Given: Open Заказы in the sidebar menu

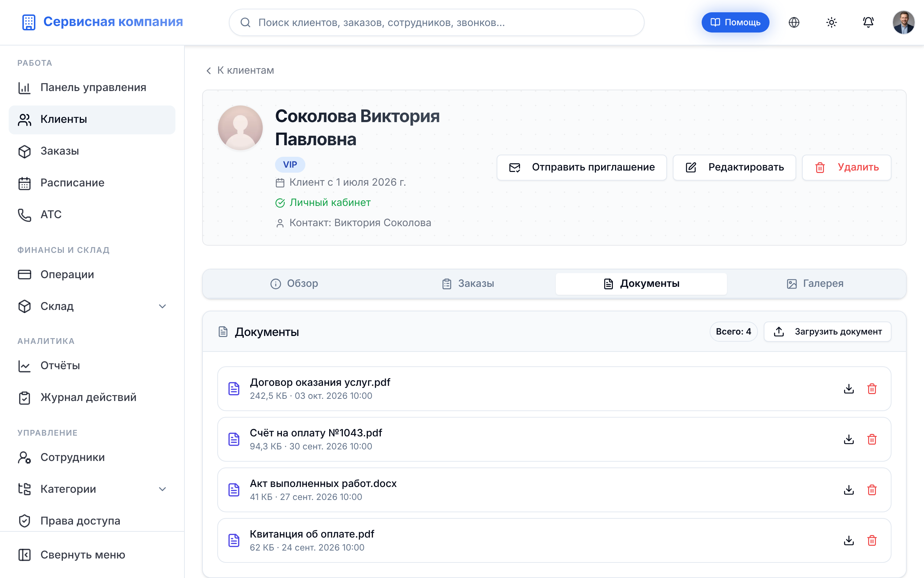Looking at the screenshot, I should click(x=92, y=151).
